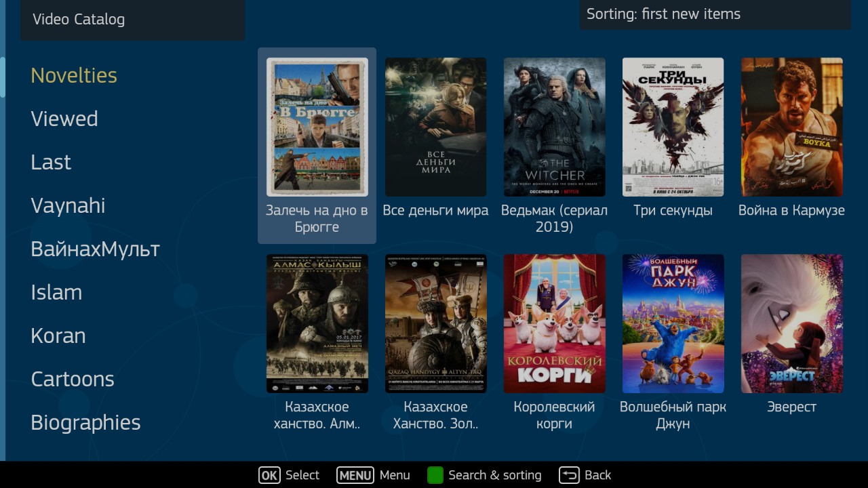Open the Koran category

pyautogui.click(x=58, y=335)
